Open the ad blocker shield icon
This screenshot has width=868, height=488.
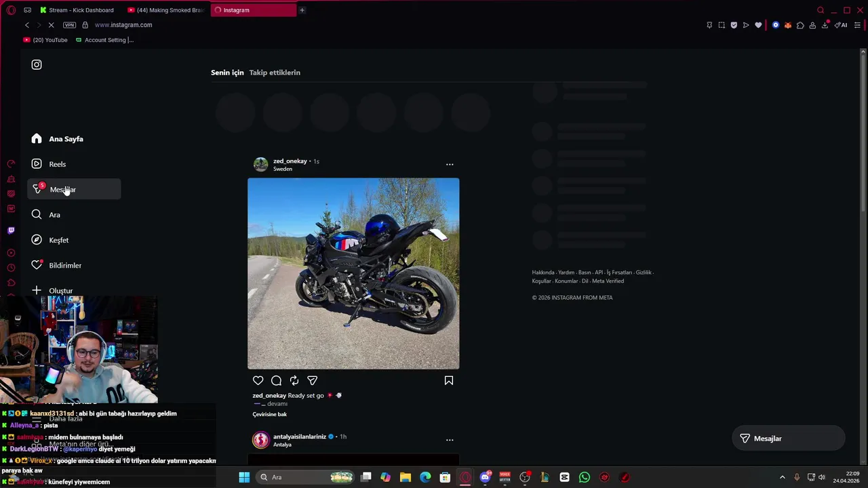[734, 25]
